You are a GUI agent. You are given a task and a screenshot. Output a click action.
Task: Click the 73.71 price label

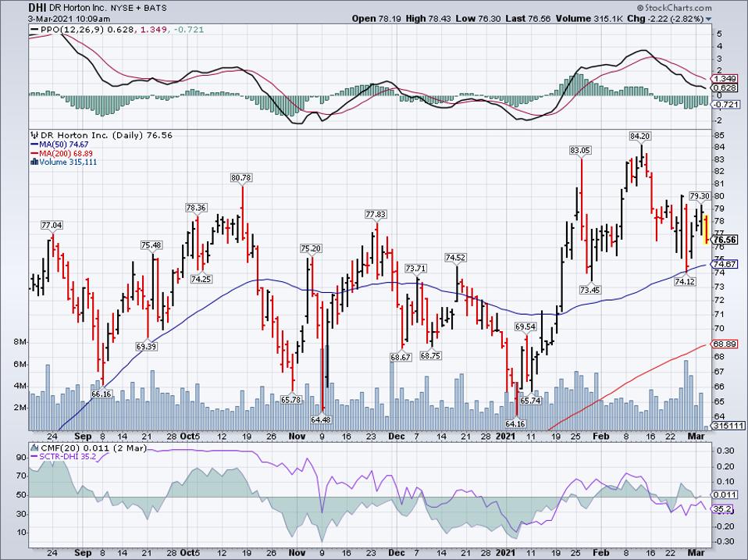(x=415, y=269)
